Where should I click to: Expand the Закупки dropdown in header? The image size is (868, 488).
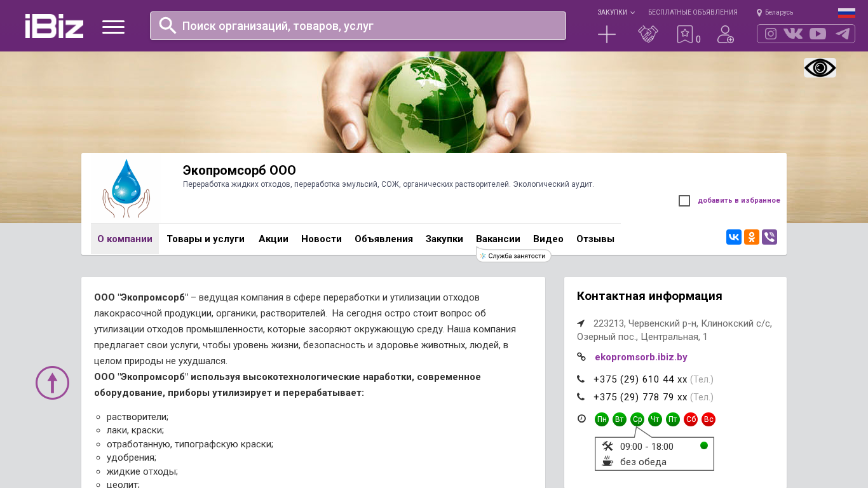[x=616, y=13]
